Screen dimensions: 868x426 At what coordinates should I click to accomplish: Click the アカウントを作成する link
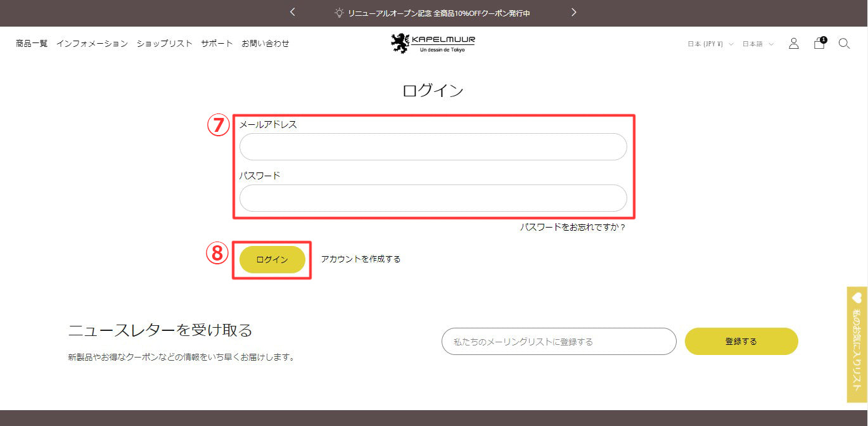361,259
